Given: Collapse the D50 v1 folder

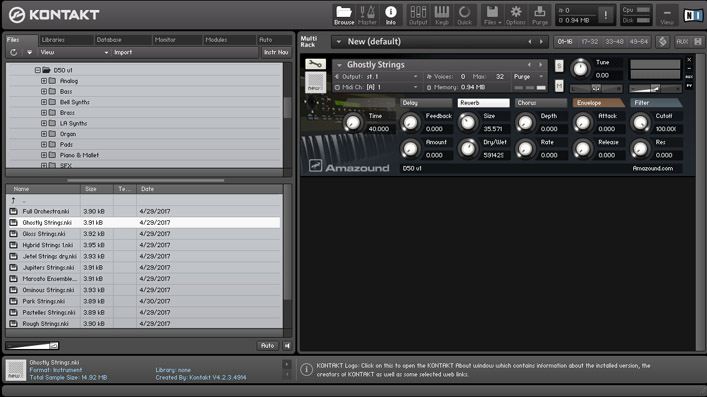Looking at the screenshot, I should coord(38,70).
